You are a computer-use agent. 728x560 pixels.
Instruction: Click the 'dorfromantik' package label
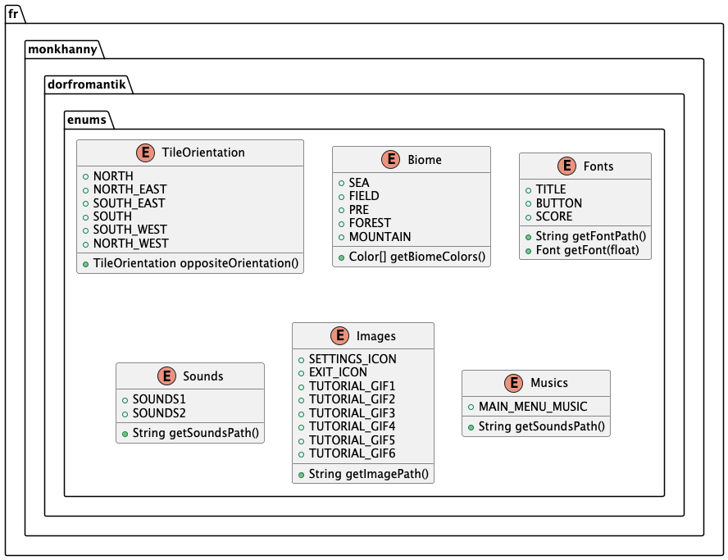click(86, 84)
